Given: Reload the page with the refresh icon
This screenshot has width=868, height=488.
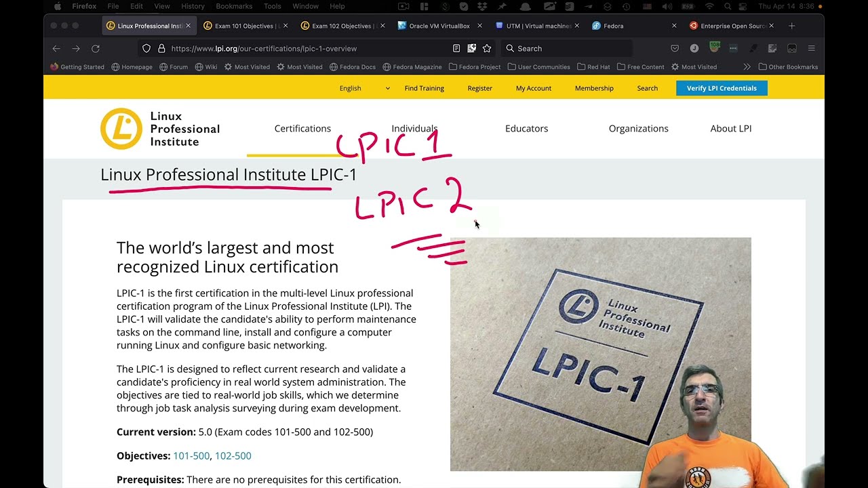Looking at the screenshot, I should point(96,49).
